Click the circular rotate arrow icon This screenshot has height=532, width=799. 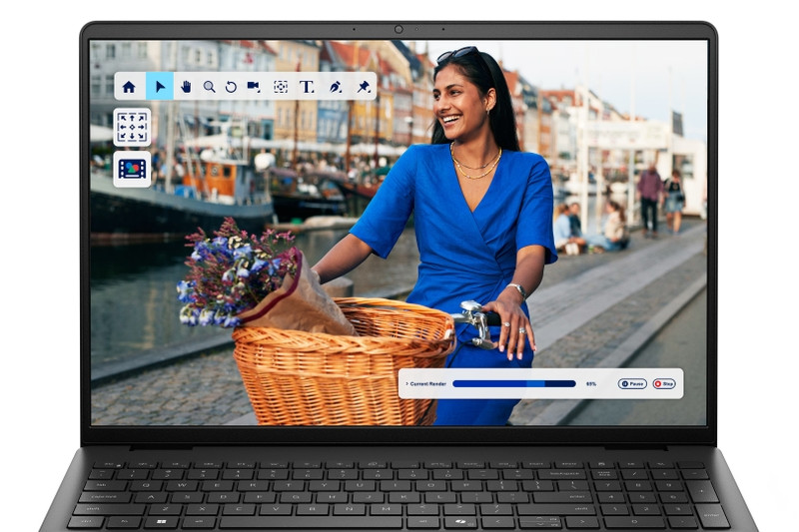click(231, 87)
